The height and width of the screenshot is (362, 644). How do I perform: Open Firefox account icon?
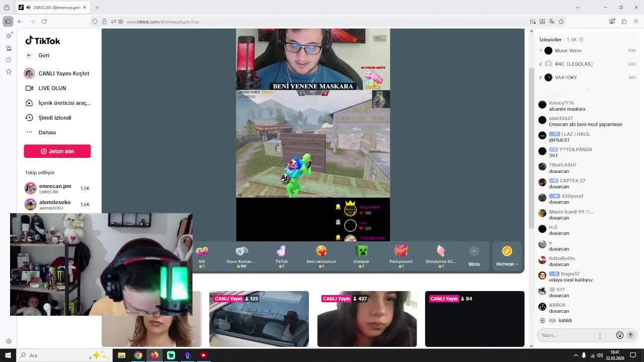pos(612,22)
